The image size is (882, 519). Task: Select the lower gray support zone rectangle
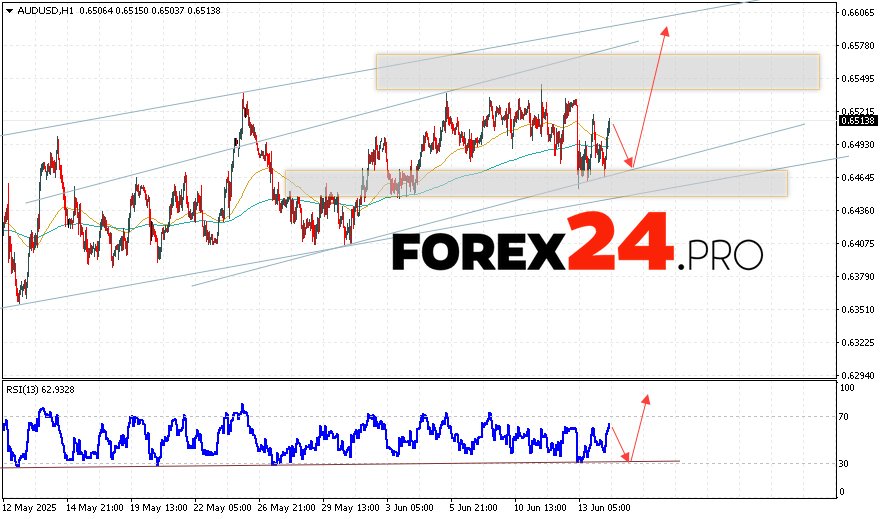pyautogui.click(x=536, y=183)
